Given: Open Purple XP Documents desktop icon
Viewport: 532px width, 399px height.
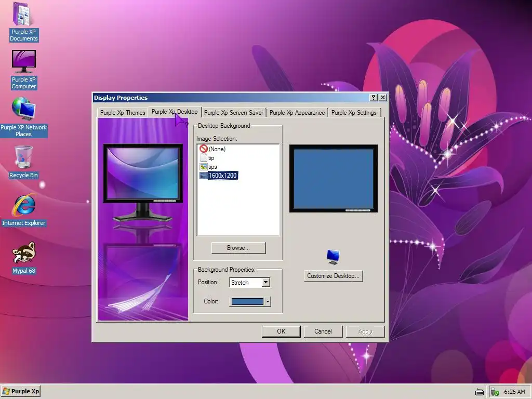Looking at the screenshot, I should (23, 22).
